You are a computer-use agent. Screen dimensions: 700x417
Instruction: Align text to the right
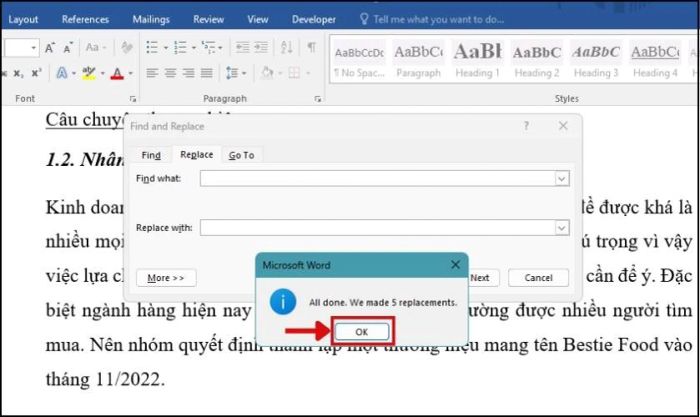coord(188,73)
